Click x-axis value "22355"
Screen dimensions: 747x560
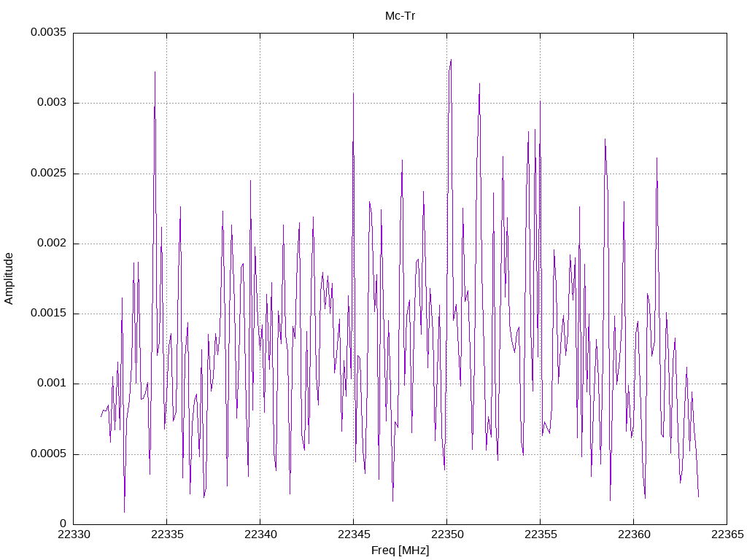click(x=541, y=534)
